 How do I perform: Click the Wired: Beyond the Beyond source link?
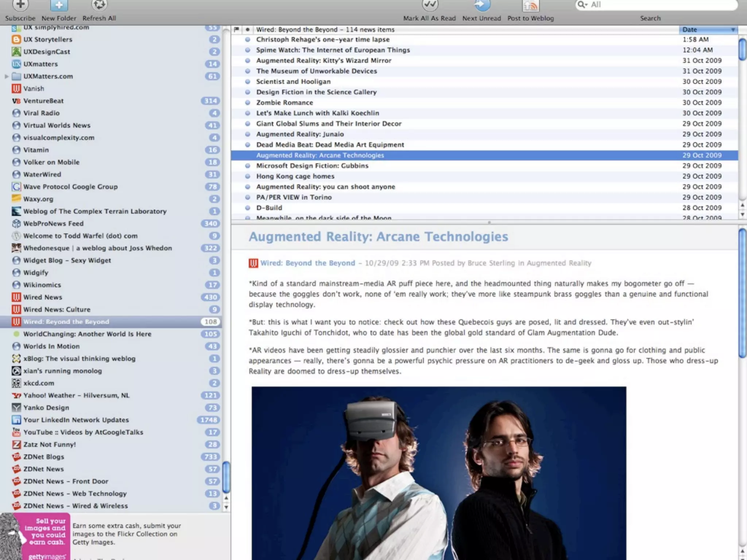point(307,263)
